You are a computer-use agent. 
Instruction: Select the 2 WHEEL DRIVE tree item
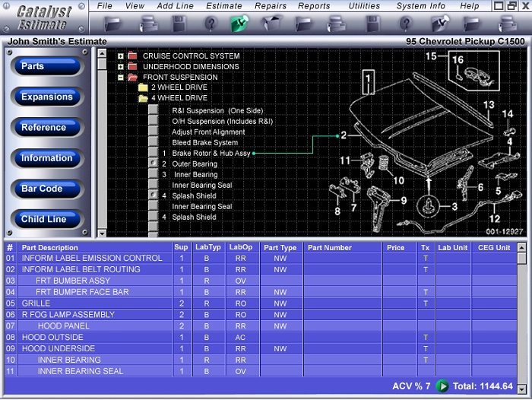point(179,87)
